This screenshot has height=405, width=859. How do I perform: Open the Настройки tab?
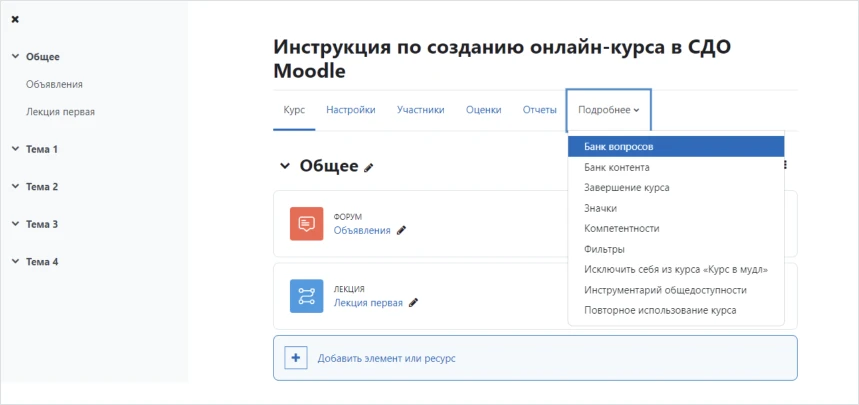coord(351,110)
